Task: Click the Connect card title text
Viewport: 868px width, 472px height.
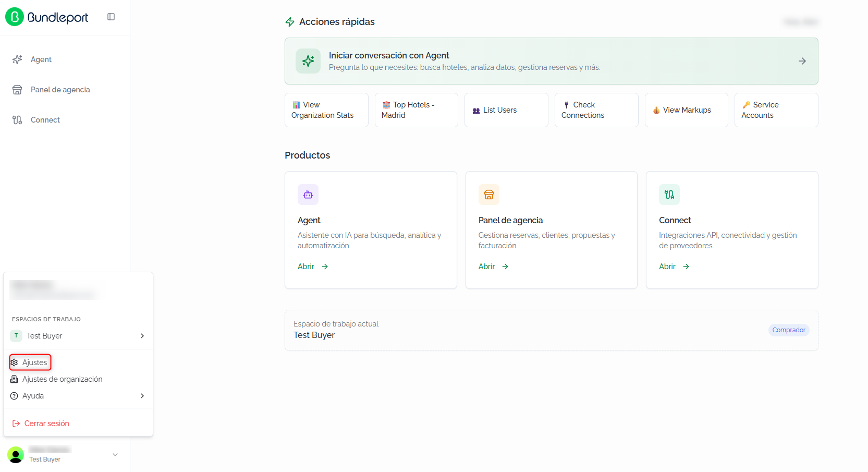Action: [675, 221]
